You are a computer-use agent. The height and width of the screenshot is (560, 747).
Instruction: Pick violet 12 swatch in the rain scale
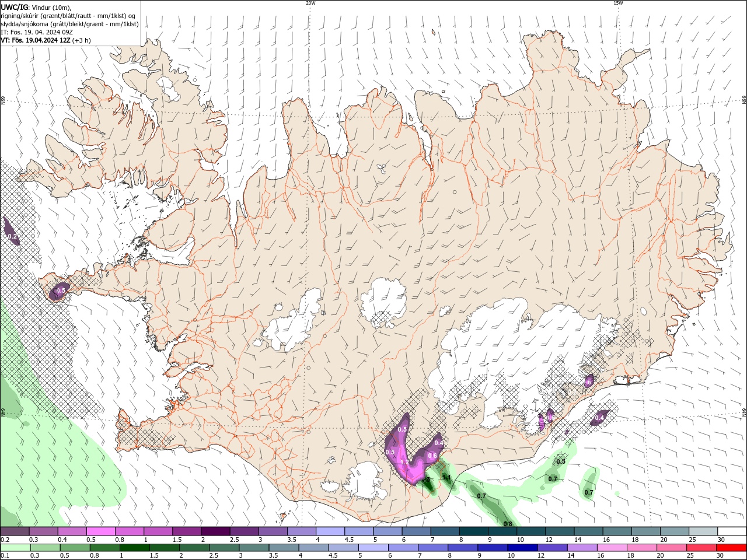(552, 548)
